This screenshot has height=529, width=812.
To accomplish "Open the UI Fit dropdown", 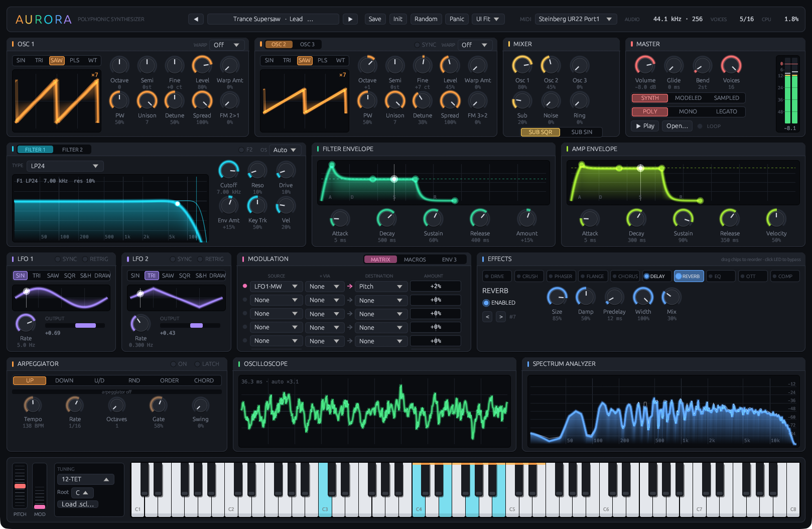I will [488, 19].
